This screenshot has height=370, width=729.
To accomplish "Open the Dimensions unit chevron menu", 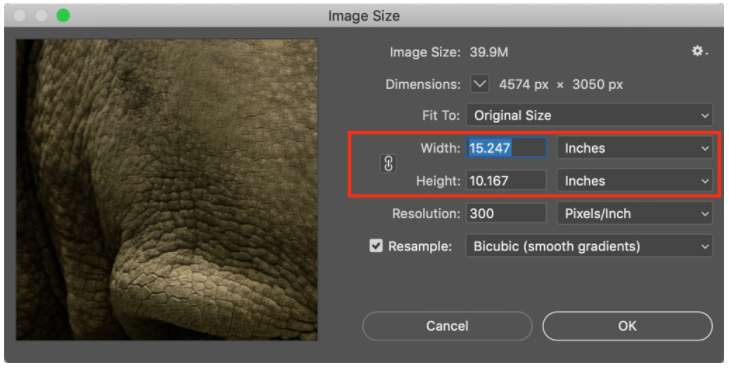I will click(x=480, y=84).
